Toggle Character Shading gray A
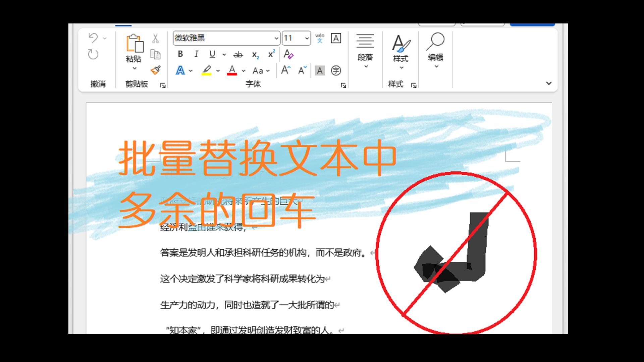644x362 pixels. point(320,70)
